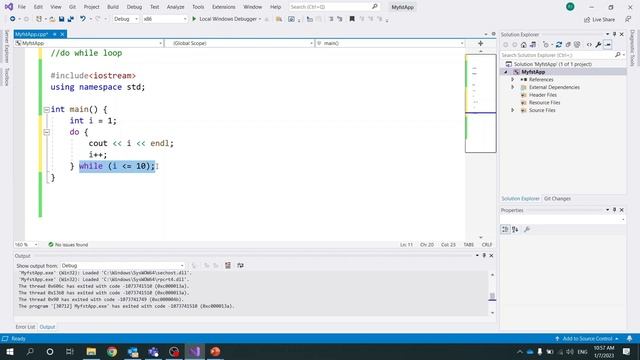
Task: Click the Open File folder icon
Action: [x=52, y=19]
